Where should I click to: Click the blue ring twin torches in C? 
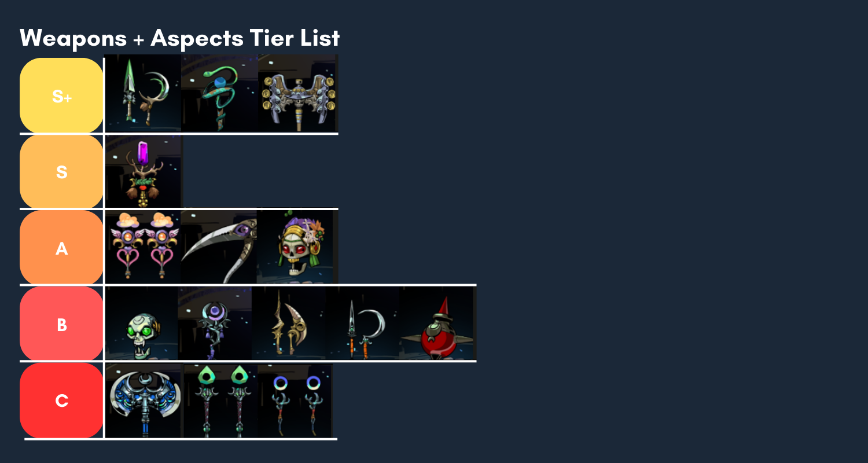(295, 400)
